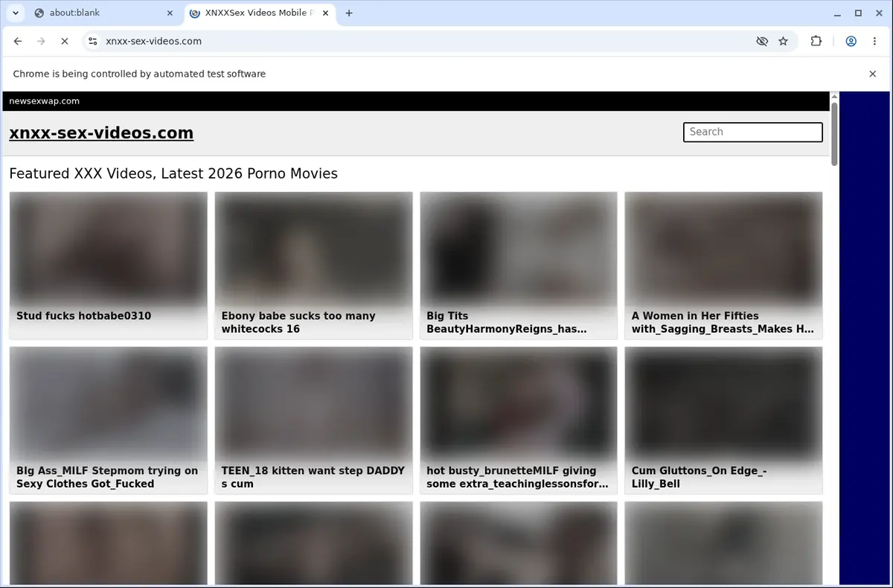
Task: Minimize the Chrome window
Action: pyautogui.click(x=837, y=13)
